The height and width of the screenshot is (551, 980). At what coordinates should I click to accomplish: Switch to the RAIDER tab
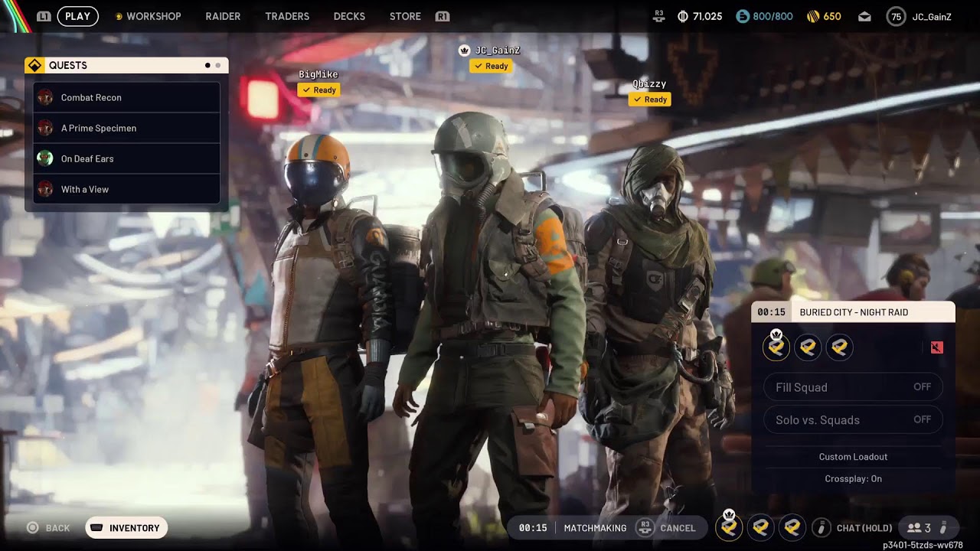pyautogui.click(x=223, y=16)
